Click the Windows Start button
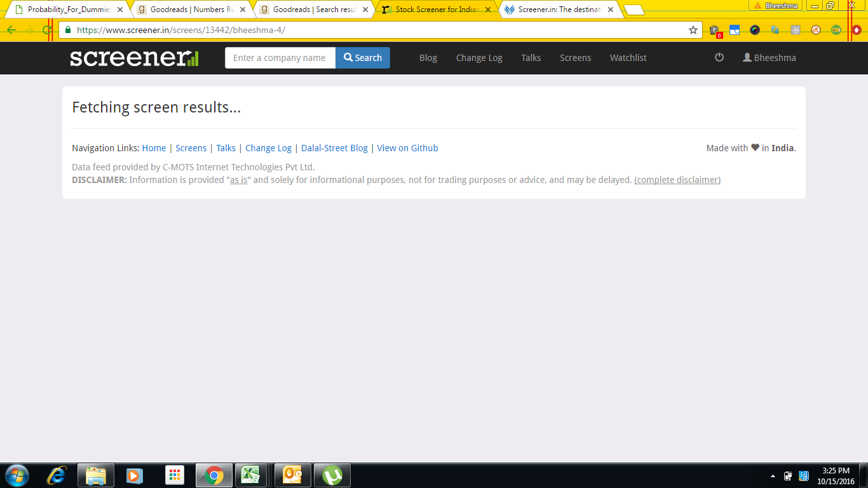 pyautogui.click(x=17, y=475)
